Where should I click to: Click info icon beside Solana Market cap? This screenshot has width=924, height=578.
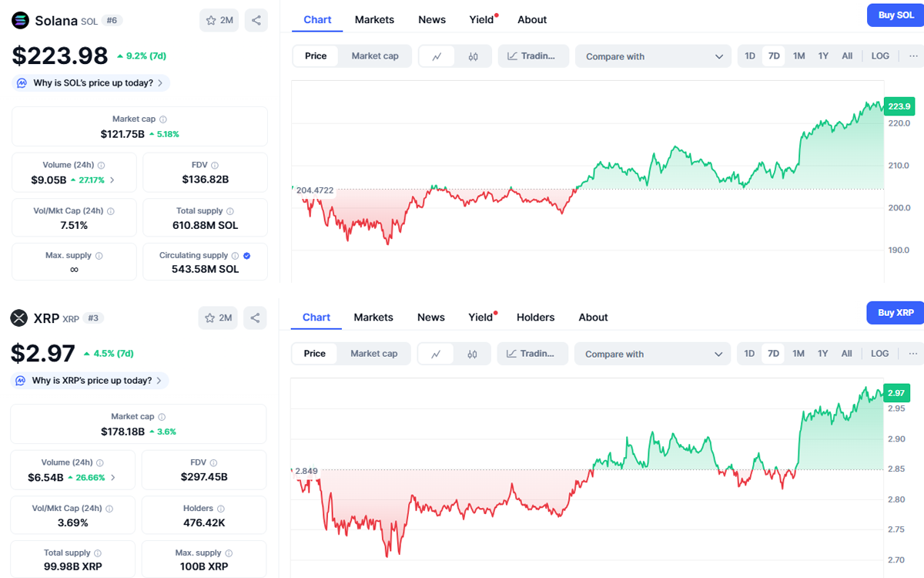coord(163,119)
